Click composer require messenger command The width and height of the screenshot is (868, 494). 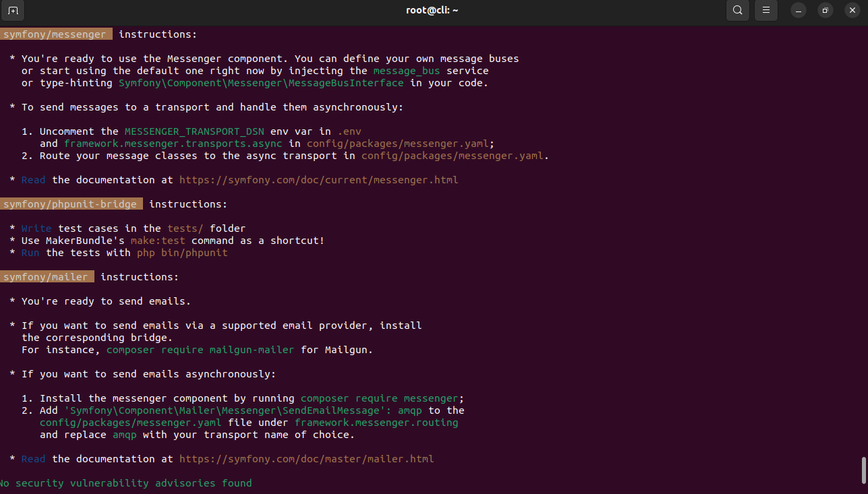coord(380,398)
